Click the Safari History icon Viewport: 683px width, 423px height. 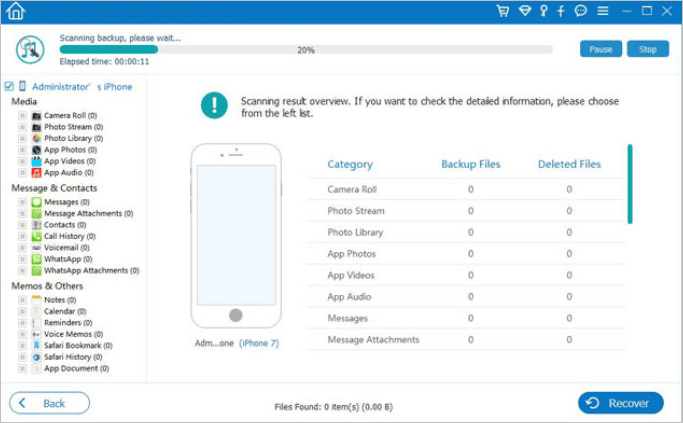pos(36,357)
